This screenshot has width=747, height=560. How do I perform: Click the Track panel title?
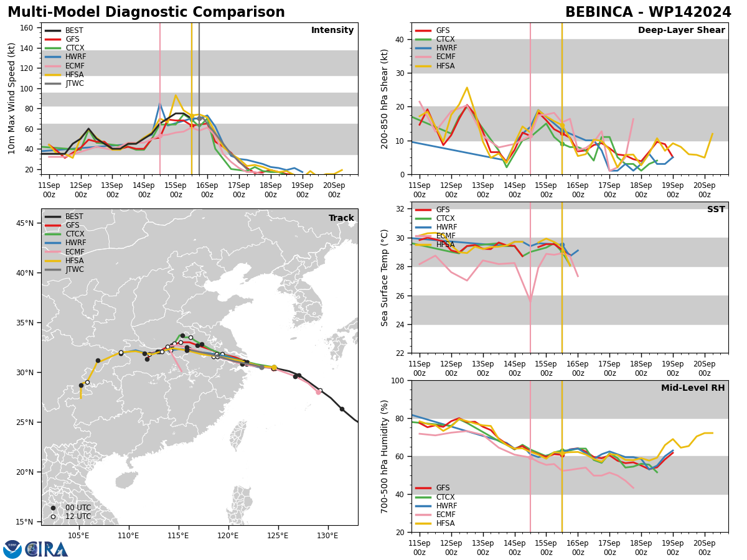341,218
